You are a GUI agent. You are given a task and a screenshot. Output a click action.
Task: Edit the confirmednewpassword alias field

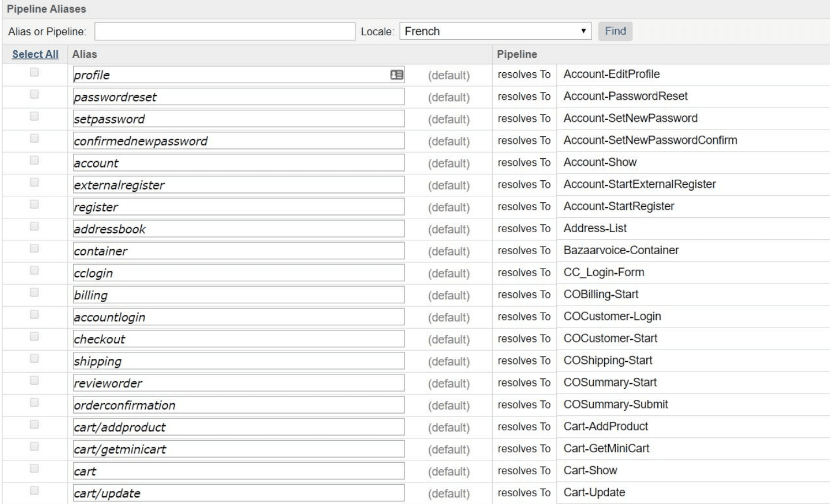[238, 141]
